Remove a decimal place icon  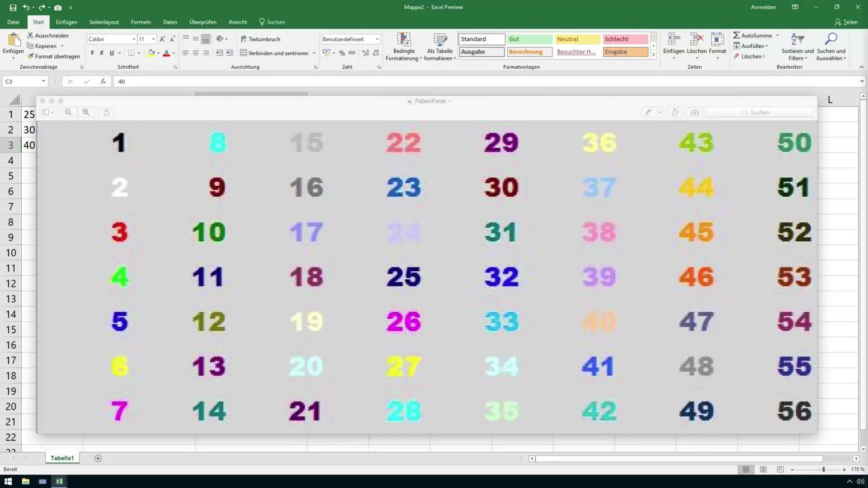(x=376, y=53)
